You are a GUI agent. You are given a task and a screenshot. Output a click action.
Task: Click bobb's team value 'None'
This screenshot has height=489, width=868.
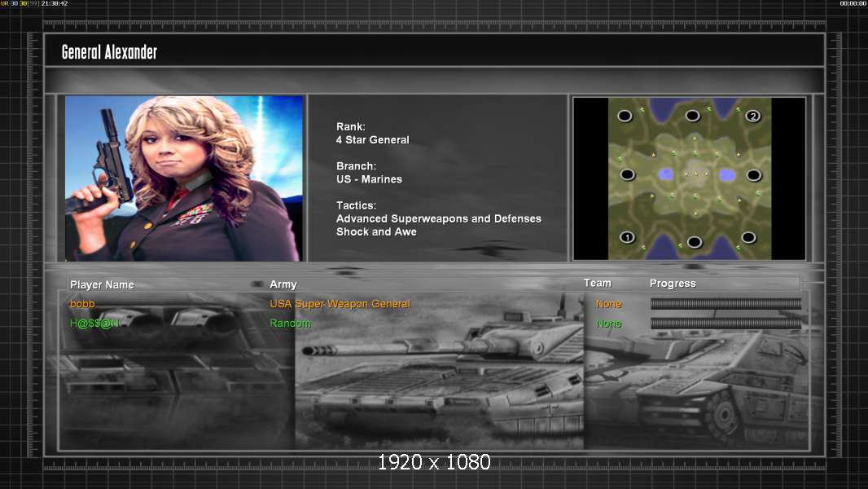coord(608,304)
